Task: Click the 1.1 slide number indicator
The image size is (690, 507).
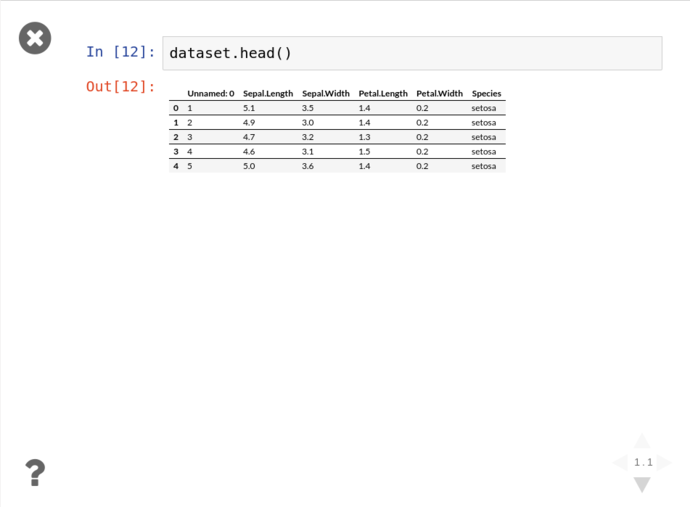Action: coord(643,463)
